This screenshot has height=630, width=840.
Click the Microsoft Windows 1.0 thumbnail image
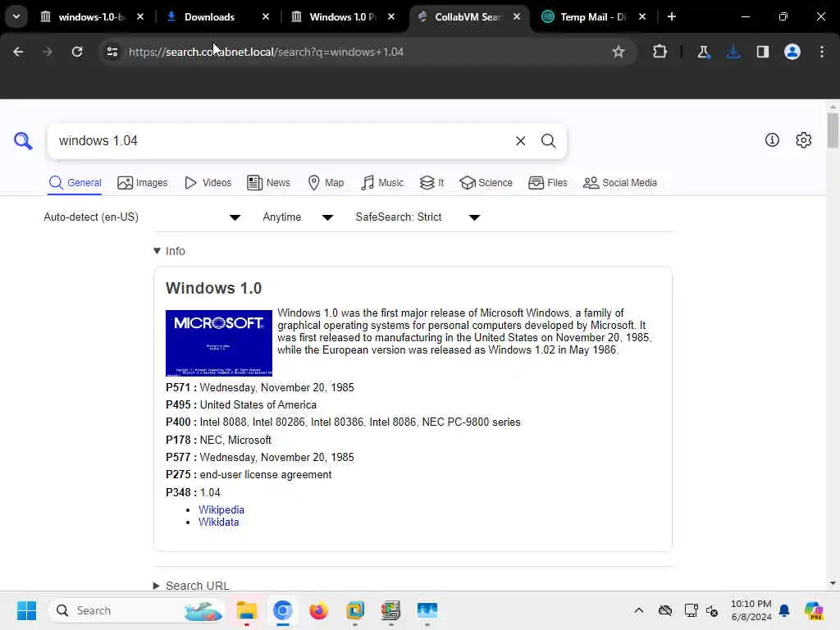pos(218,343)
